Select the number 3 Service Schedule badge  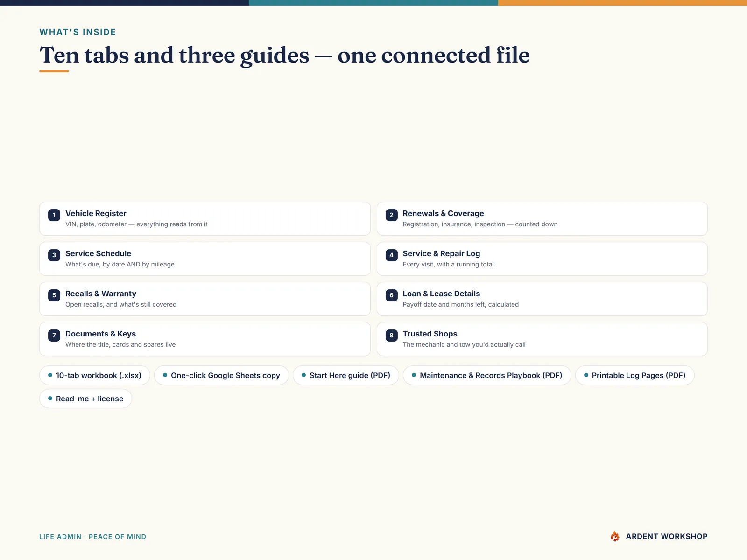tap(54, 255)
